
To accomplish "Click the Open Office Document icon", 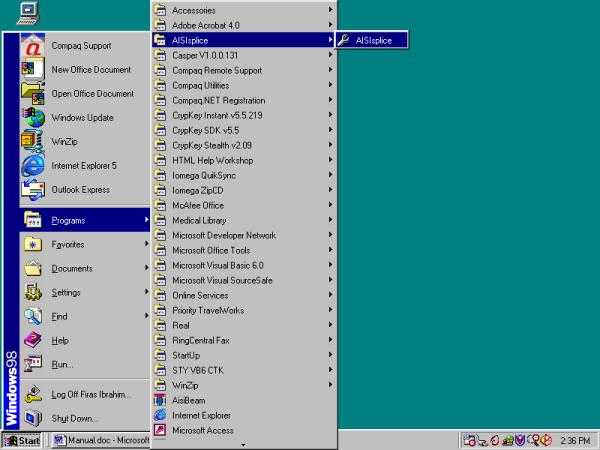I will 33,94.
